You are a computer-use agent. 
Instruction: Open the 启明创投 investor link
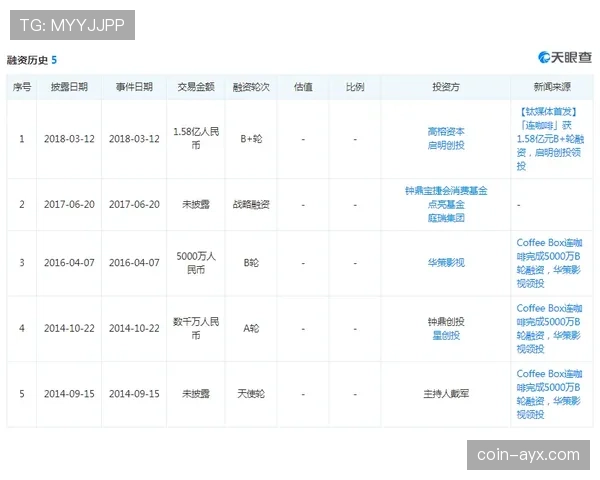click(x=446, y=145)
